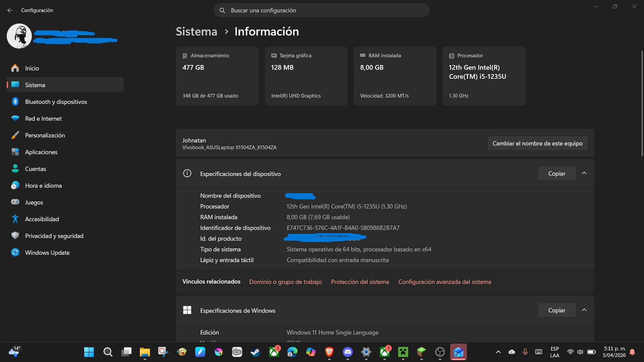The height and width of the screenshot is (362, 644).
Task: Open Privacidad y seguridad settings
Action: pyautogui.click(x=54, y=236)
